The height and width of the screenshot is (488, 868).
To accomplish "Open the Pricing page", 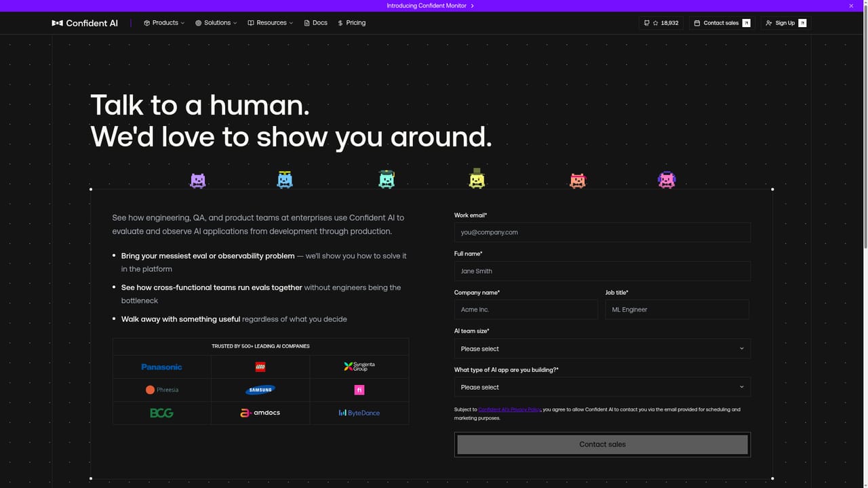I will (351, 23).
